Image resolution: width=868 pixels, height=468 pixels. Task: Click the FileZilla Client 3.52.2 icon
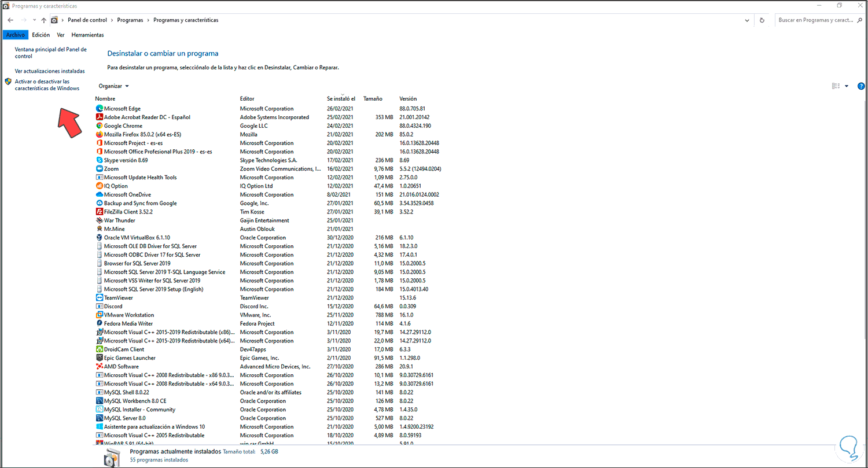[100, 212]
